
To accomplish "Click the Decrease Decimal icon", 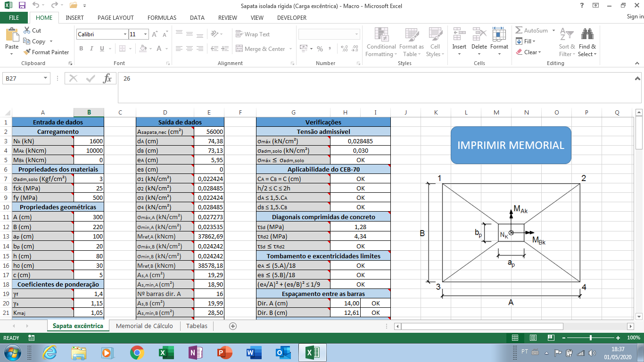I will pyautogui.click(x=355, y=49).
